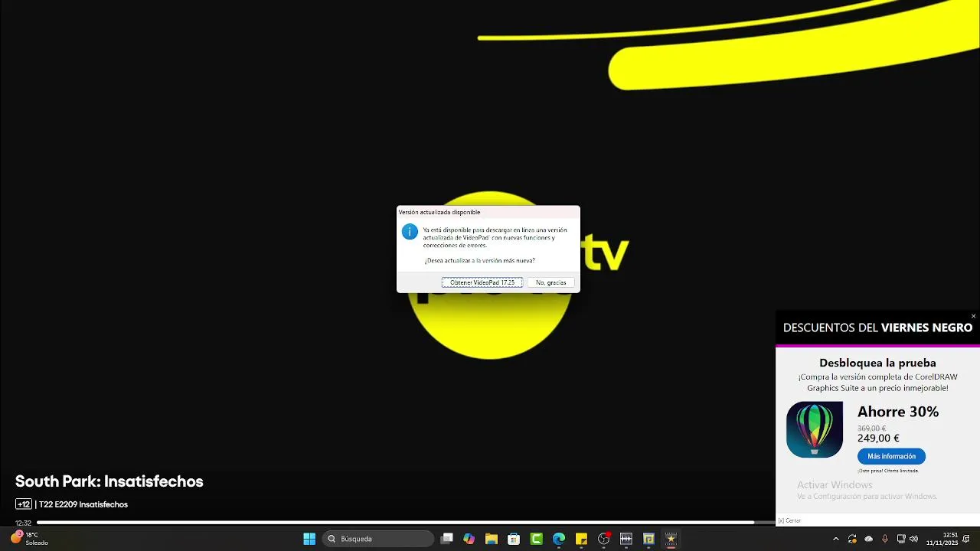Image resolution: width=980 pixels, height=551 pixels.
Task: Click the 12:32 elapsed time label
Action: point(24,523)
